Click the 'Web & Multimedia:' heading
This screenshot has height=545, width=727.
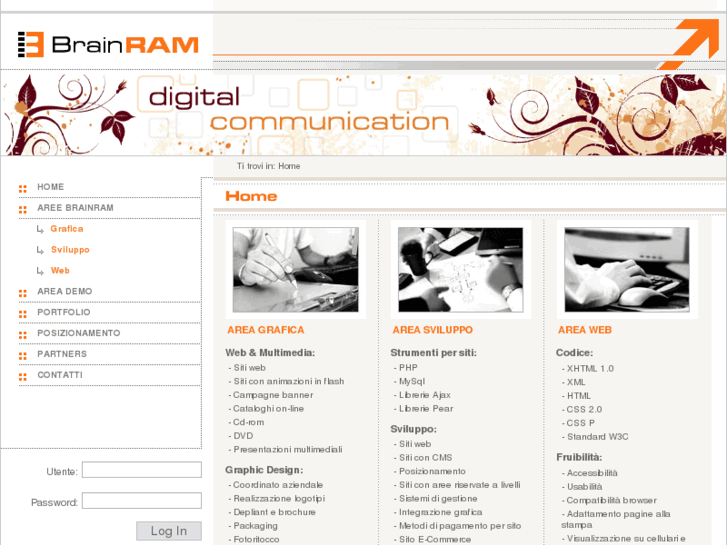click(x=270, y=353)
